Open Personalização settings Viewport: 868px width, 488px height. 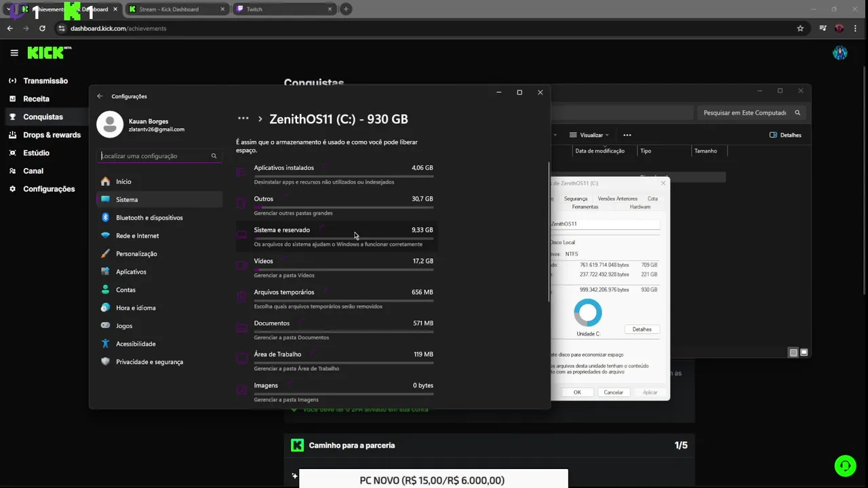159,253
